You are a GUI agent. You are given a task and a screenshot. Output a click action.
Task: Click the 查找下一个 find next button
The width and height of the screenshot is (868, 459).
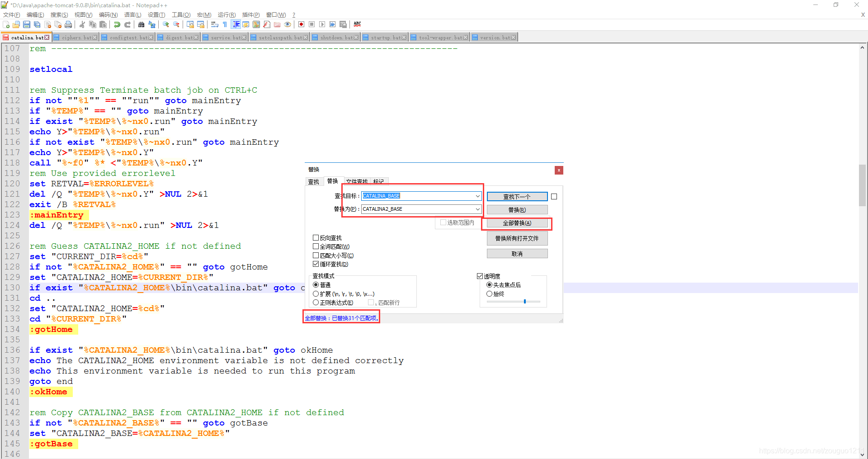coord(517,197)
